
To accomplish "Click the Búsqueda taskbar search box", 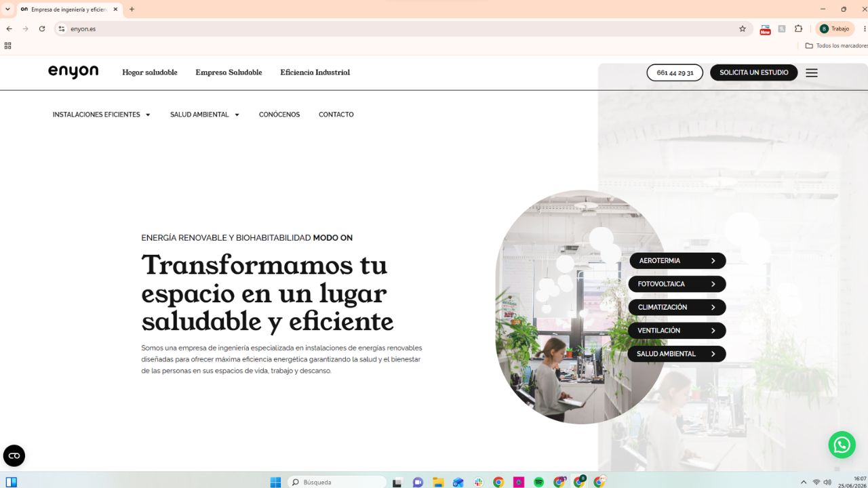I will click(x=337, y=483).
